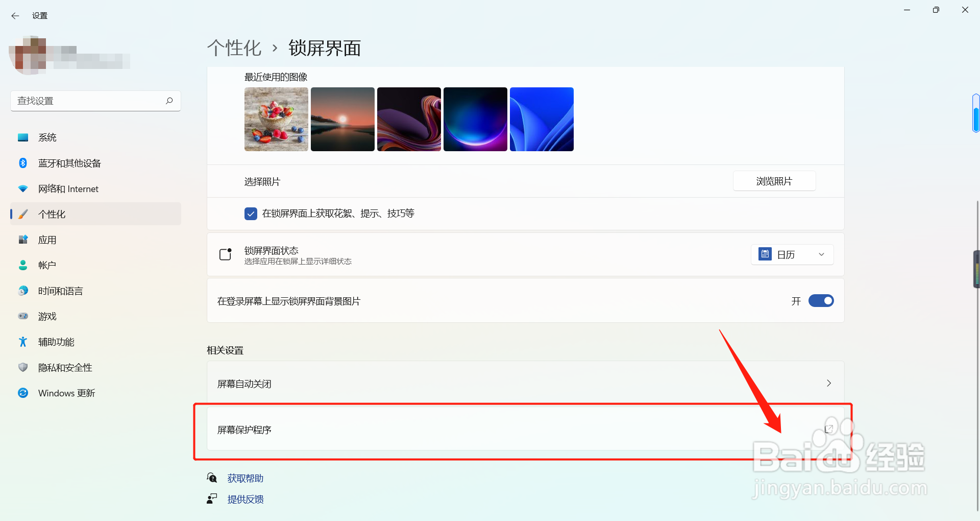Click the System monitor icon

tap(23, 137)
